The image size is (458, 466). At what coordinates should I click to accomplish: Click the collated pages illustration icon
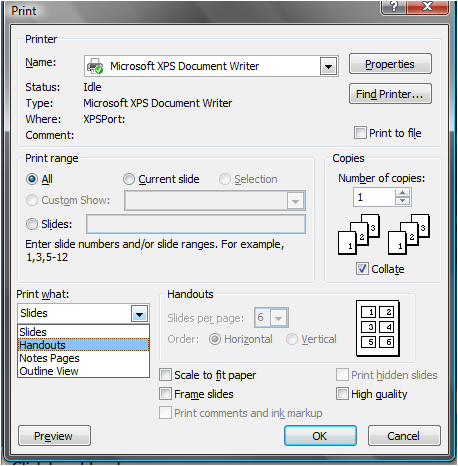(359, 235)
